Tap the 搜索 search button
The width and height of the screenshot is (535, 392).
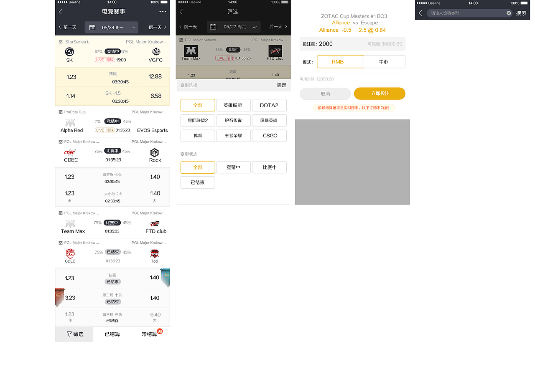pos(521,13)
